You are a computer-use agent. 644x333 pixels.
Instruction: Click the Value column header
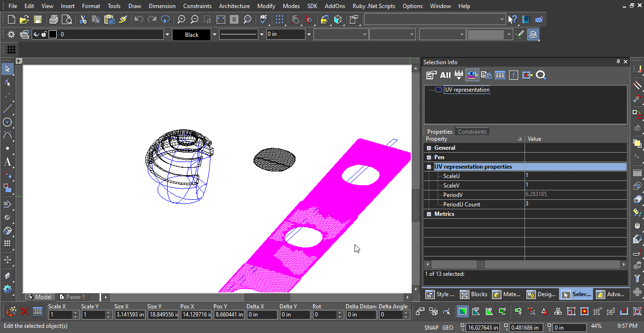coord(576,139)
